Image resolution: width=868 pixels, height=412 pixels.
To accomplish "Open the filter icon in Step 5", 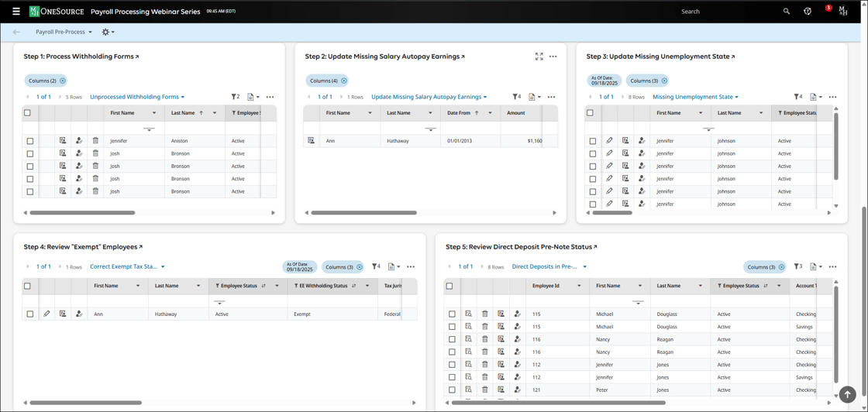I will [x=797, y=266].
